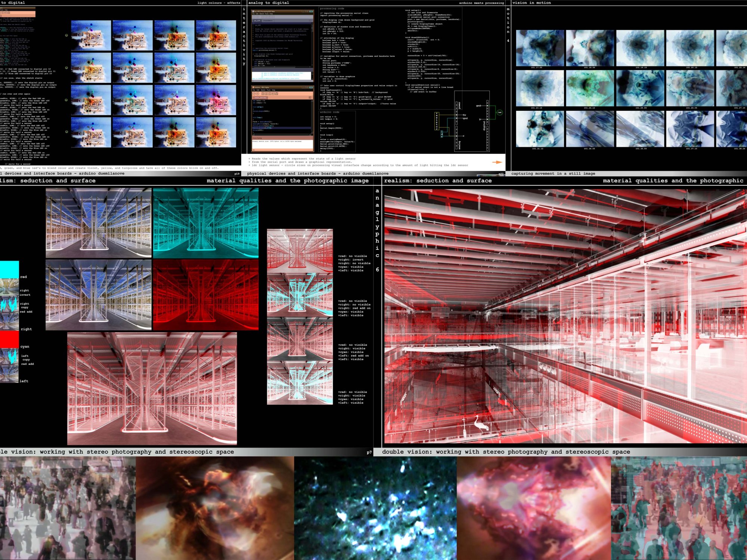This screenshot has width=747, height=560.
Task: Click the solid red color swatch
Action: [9, 339]
